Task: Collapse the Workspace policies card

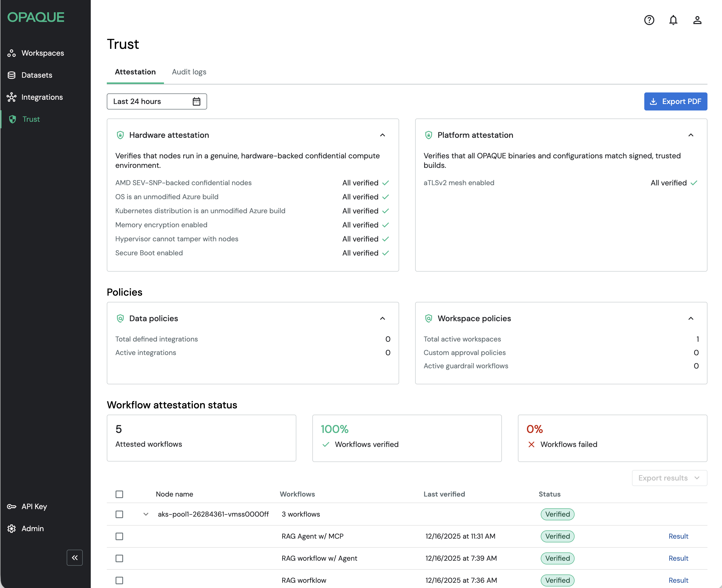Action: tap(690, 318)
